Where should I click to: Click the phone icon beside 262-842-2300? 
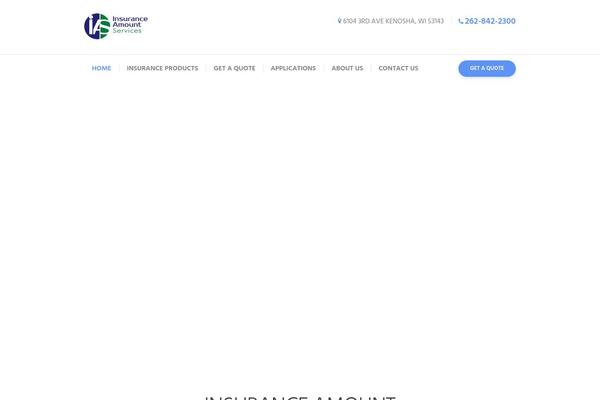(x=461, y=21)
